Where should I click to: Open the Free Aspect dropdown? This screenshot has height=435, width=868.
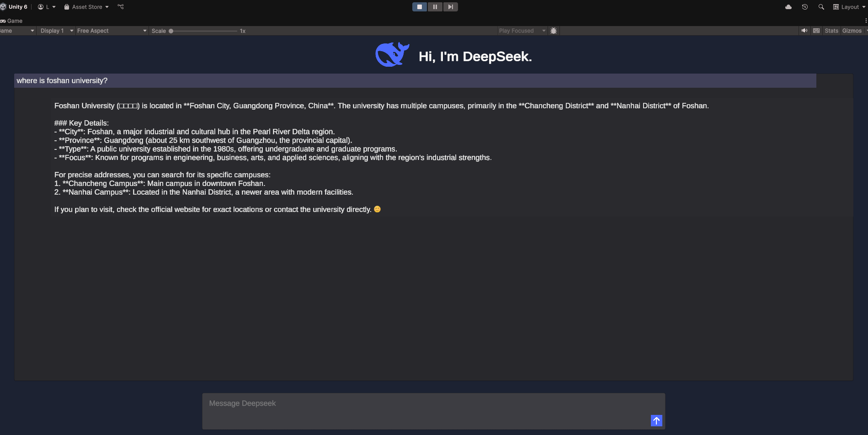(112, 31)
